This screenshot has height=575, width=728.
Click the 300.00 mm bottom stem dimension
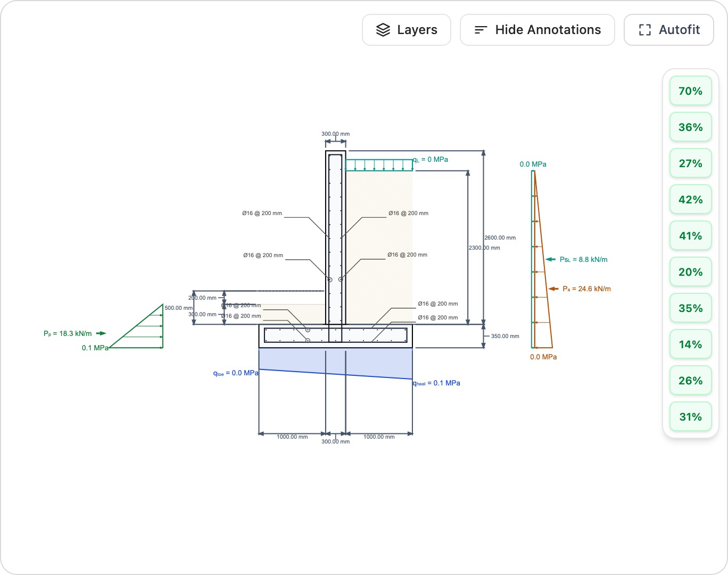coord(336,442)
